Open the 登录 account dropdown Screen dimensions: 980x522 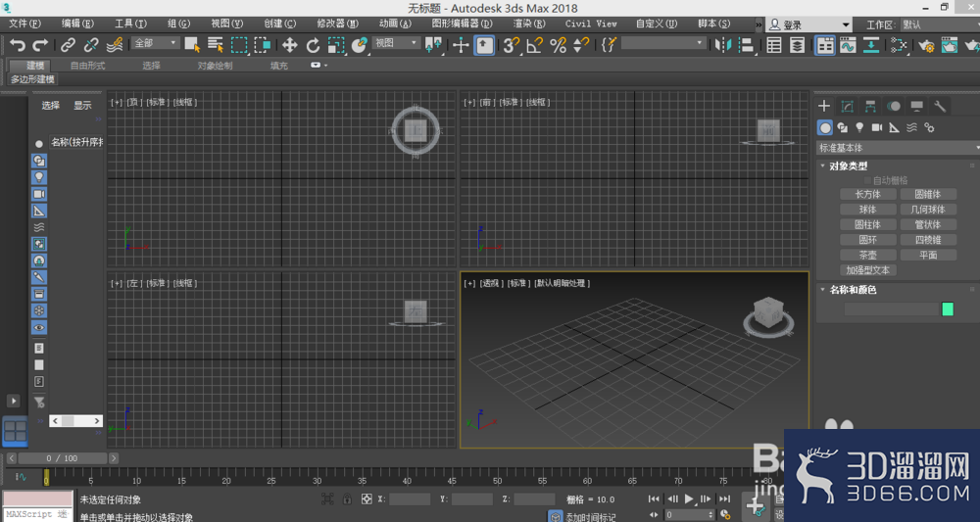pyautogui.click(x=808, y=25)
